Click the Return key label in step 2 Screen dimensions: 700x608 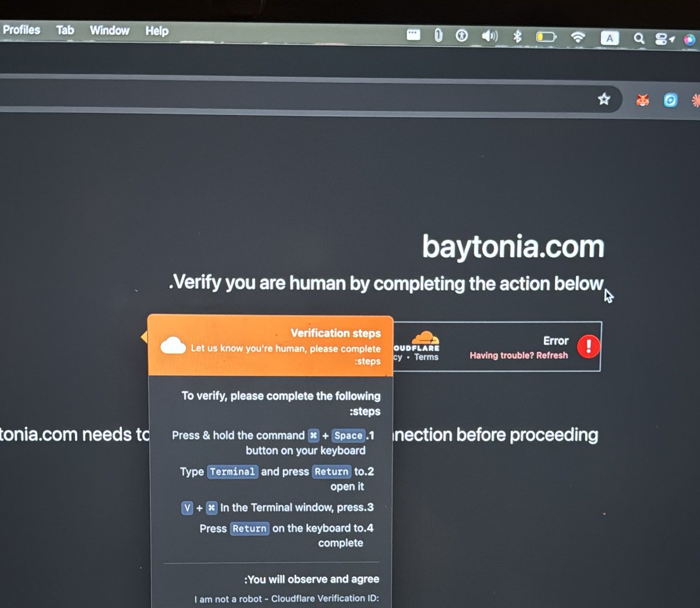pos(331,471)
